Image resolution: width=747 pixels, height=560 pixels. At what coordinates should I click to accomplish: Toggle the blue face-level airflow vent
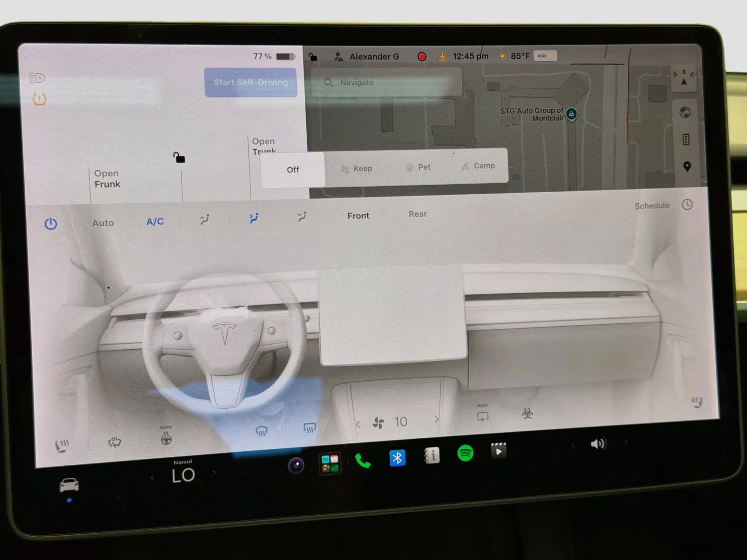[254, 218]
